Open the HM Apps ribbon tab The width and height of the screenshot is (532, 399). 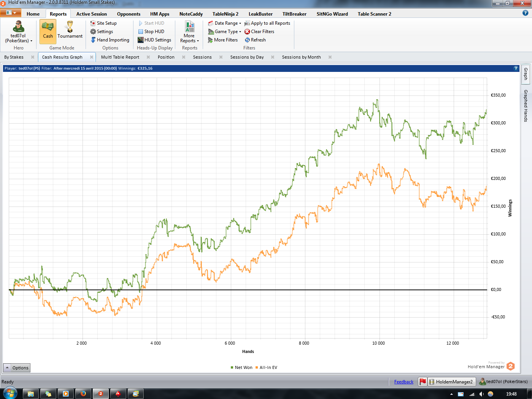click(160, 14)
